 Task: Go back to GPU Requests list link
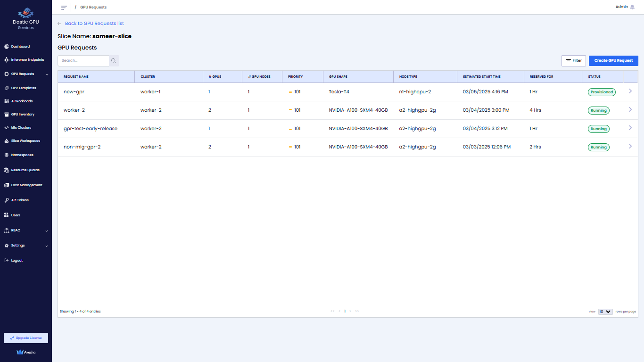point(94,24)
